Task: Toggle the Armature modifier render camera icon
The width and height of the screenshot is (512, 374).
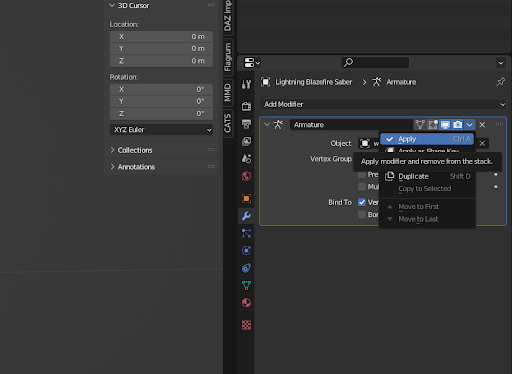Action: click(457, 125)
